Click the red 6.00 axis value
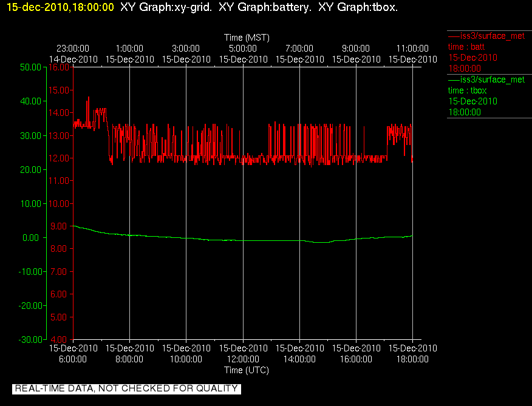 [59, 294]
